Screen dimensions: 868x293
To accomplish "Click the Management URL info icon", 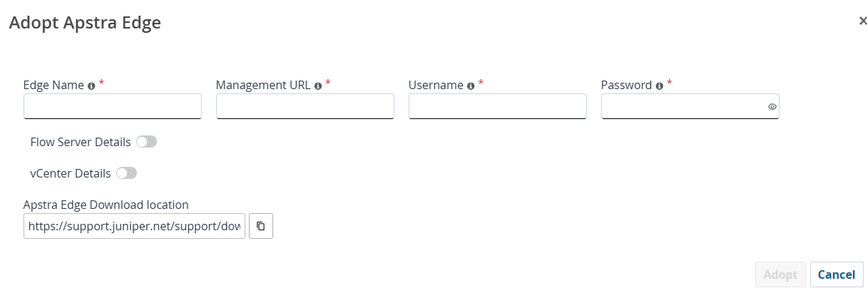I will click(x=318, y=86).
